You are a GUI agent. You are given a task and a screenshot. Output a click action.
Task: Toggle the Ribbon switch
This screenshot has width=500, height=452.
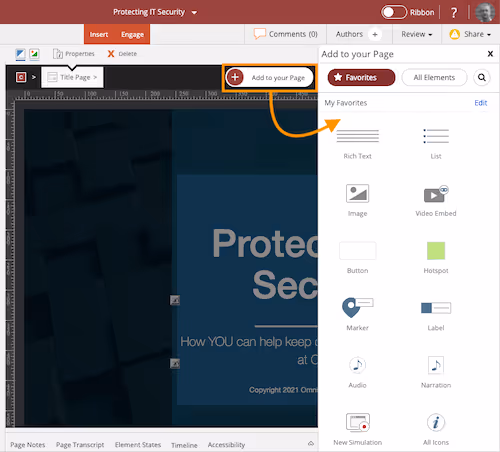[394, 12]
